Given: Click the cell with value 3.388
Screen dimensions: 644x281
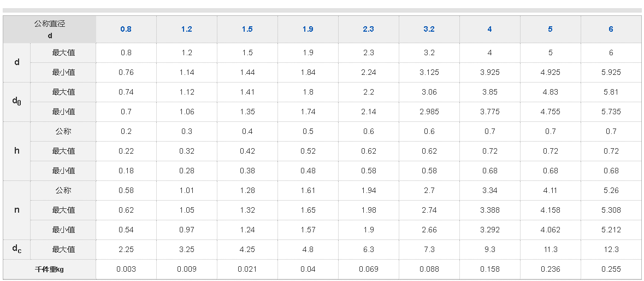Looking at the screenshot, I should [x=490, y=210].
